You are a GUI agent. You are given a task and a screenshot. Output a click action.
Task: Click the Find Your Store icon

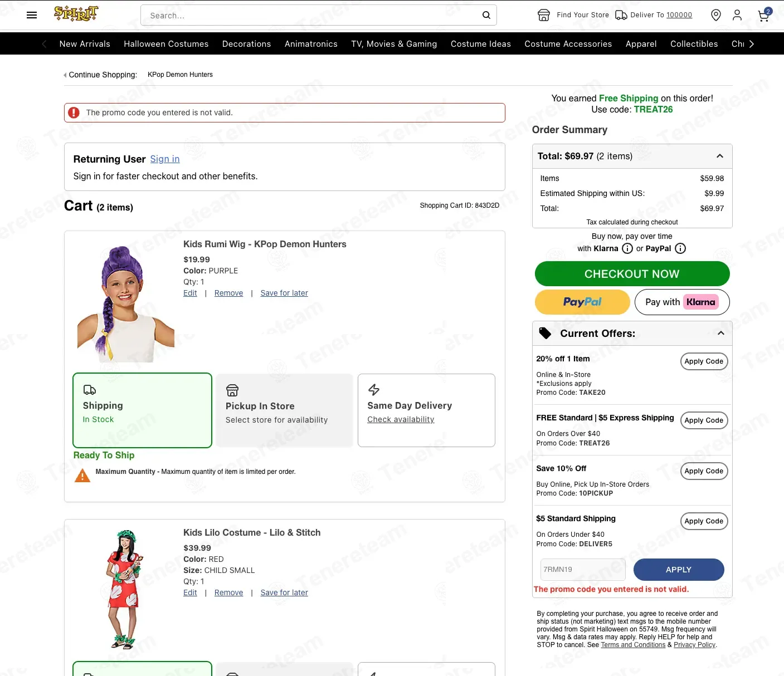click(x=544, y=15)
